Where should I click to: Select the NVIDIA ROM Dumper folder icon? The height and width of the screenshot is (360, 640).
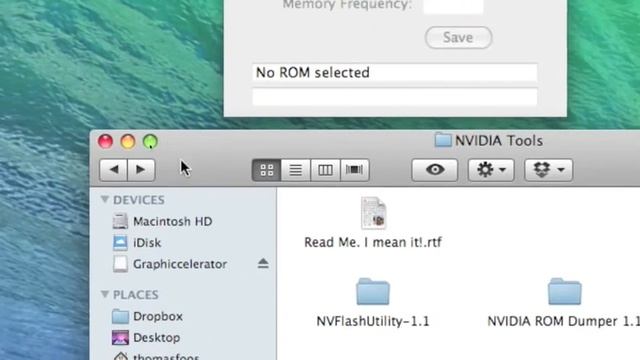tap(564, 291)
